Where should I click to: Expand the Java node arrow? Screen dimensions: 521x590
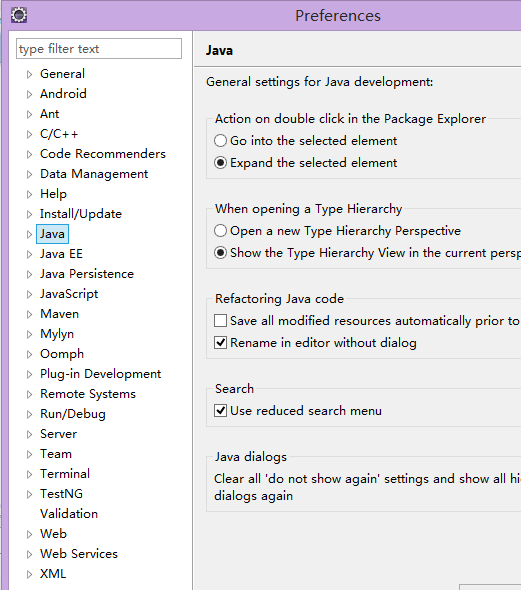29,234
